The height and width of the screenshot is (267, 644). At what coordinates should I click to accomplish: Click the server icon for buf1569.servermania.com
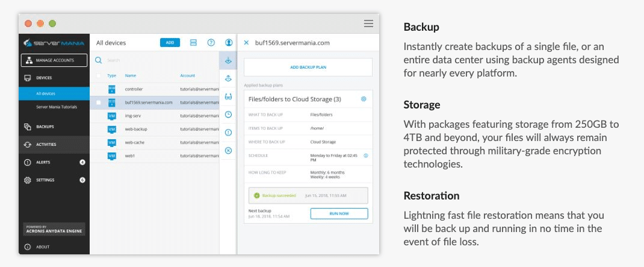point(112,102)
